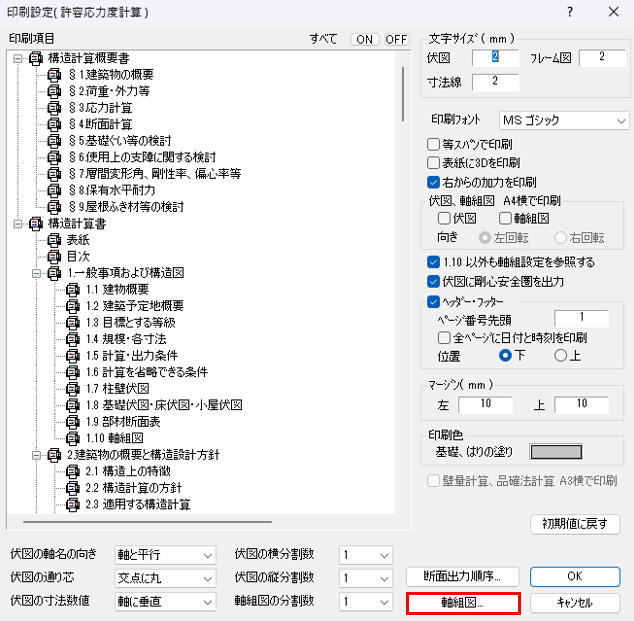
Task: Toggle print icon for §1.建築物の概要
Action: (x=54, y=75)
